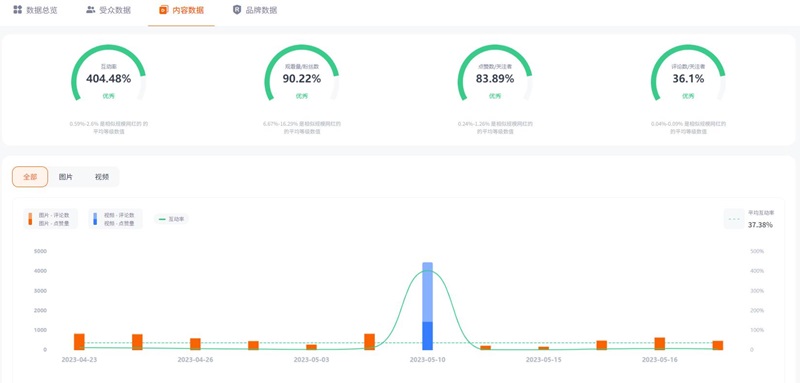Switch to the 受众数据 tab
The width and height of the screenshot is (800, 383).
tap(109, 10)
